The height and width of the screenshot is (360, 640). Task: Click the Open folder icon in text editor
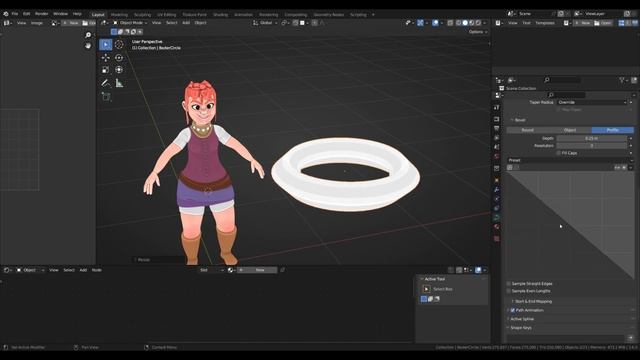[x=603, y=23]
